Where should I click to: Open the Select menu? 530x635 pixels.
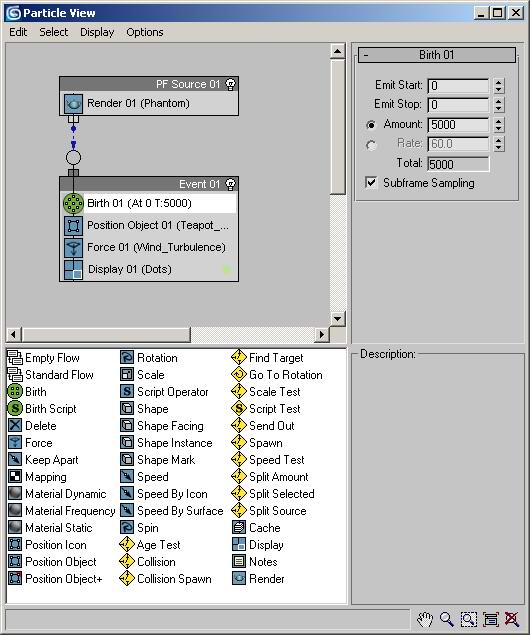[x=53, y=32]
